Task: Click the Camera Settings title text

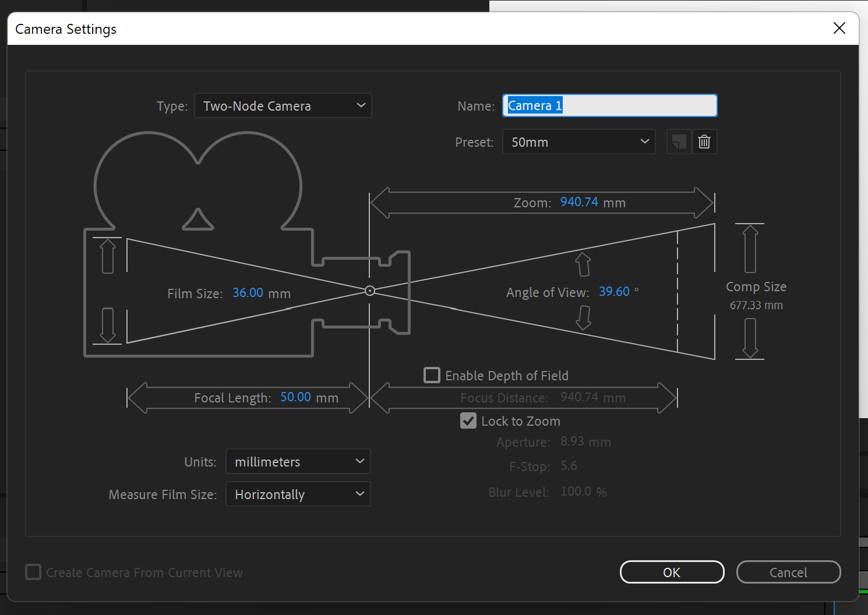Action: (66, 29)
